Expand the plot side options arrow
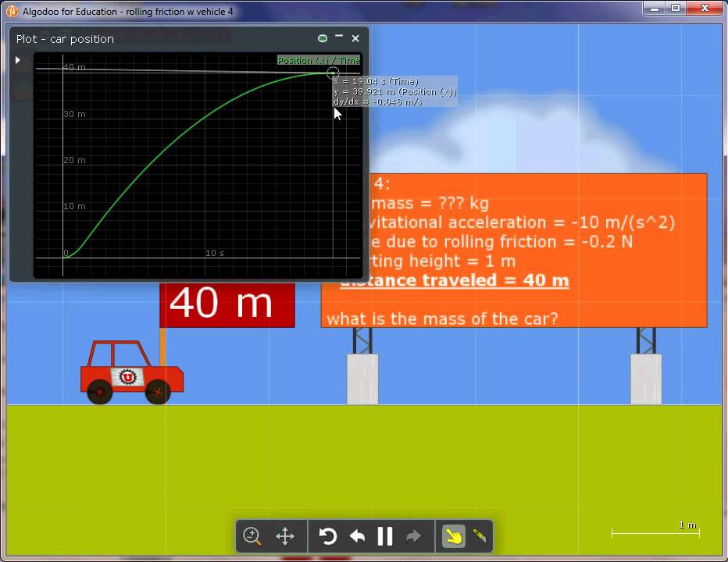The height and width of the screenshot is (562, 728). point(18,60)
